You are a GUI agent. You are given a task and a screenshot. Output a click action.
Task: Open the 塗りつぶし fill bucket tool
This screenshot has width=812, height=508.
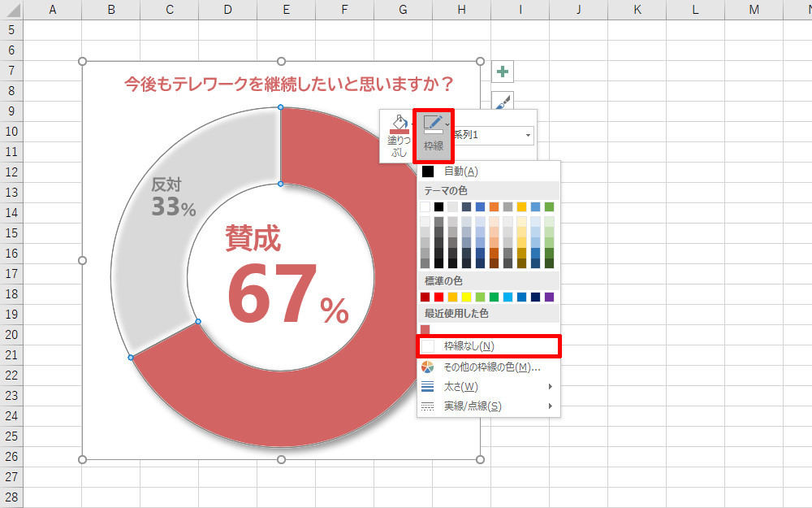click(399, 136)
